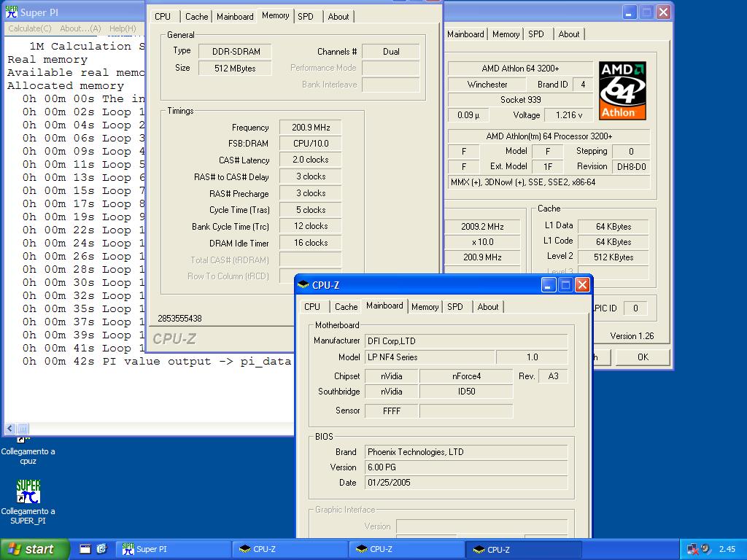Open About tab in front CPU-Z window
This screenshot has width=747, height=560.
click(x=488, y=307)
